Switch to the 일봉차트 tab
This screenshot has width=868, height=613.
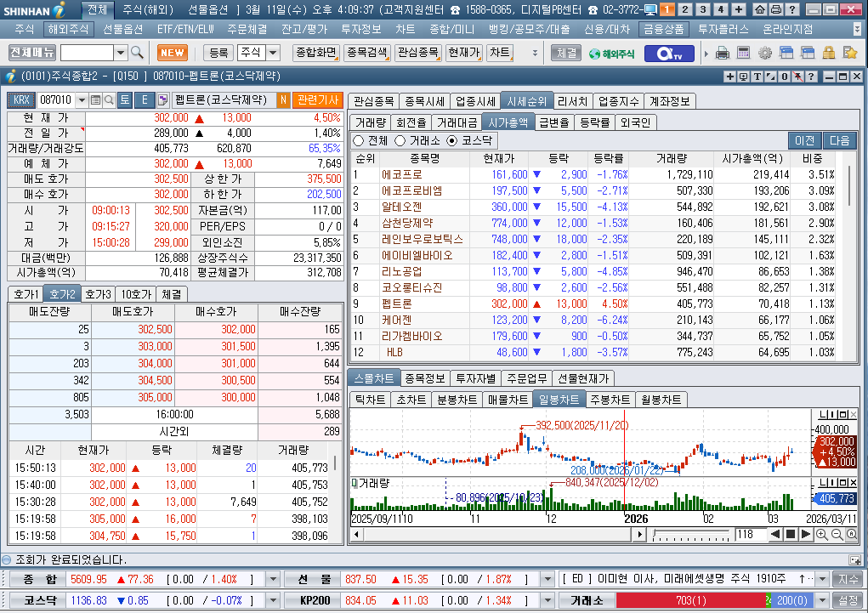tap(559, 400)
